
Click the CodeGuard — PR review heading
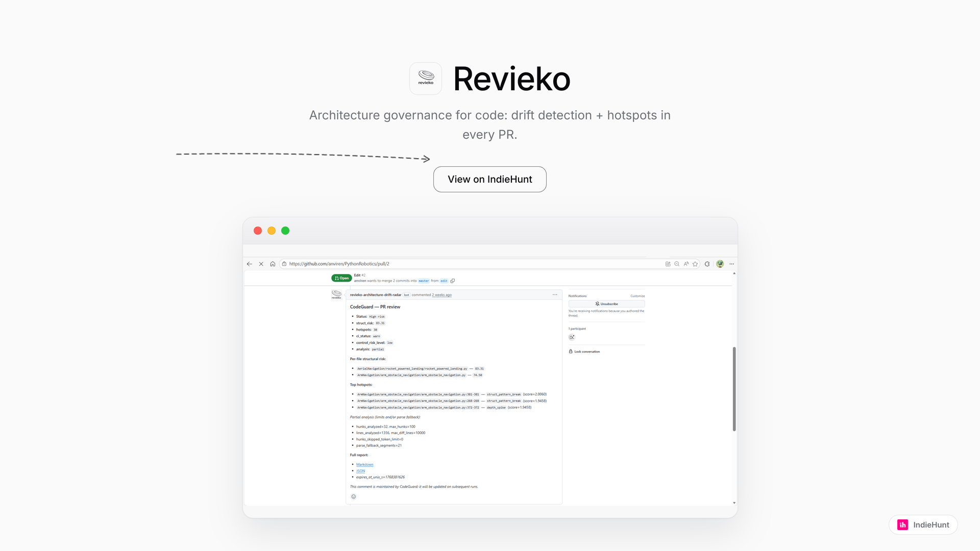point(375,307)
